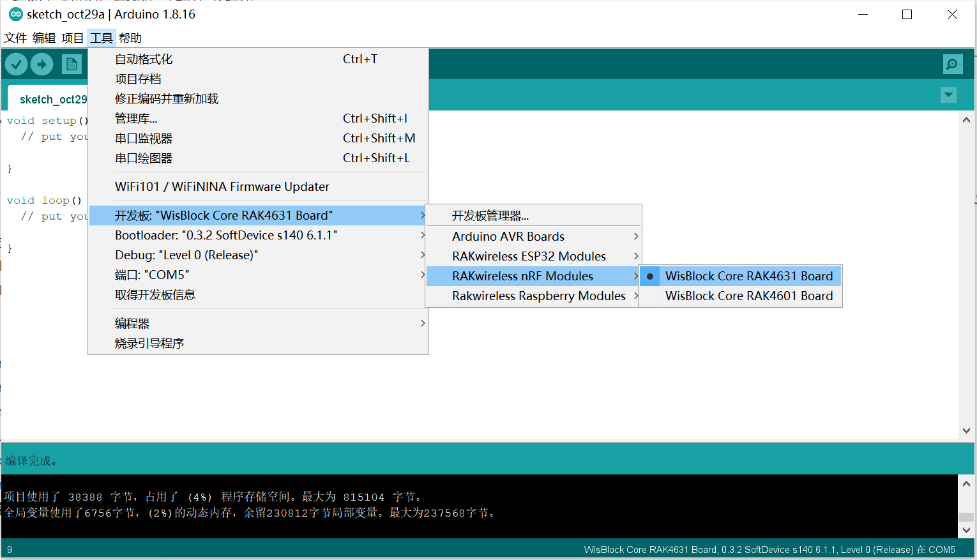This screenshot has width=977, height=560.
Task: Click the New sketch file icon
Action: point(72,64)
